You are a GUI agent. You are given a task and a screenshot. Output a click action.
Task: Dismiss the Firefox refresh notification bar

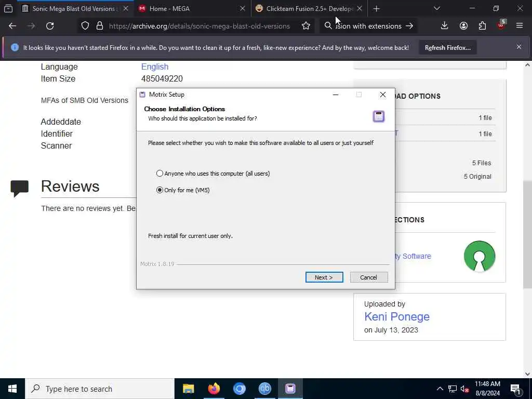tap(519, 47)
